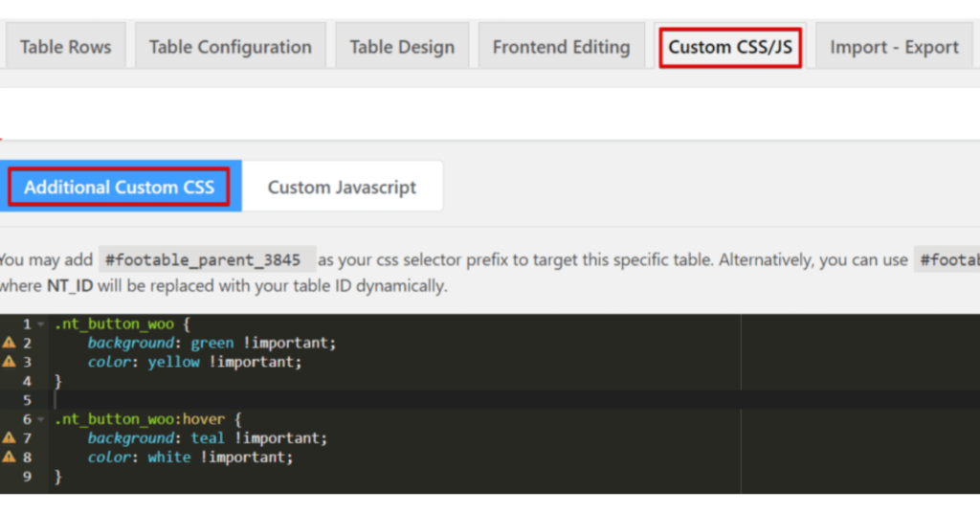
Task: Place cursor on empty line 5
Action: click(x=514, y=400)
